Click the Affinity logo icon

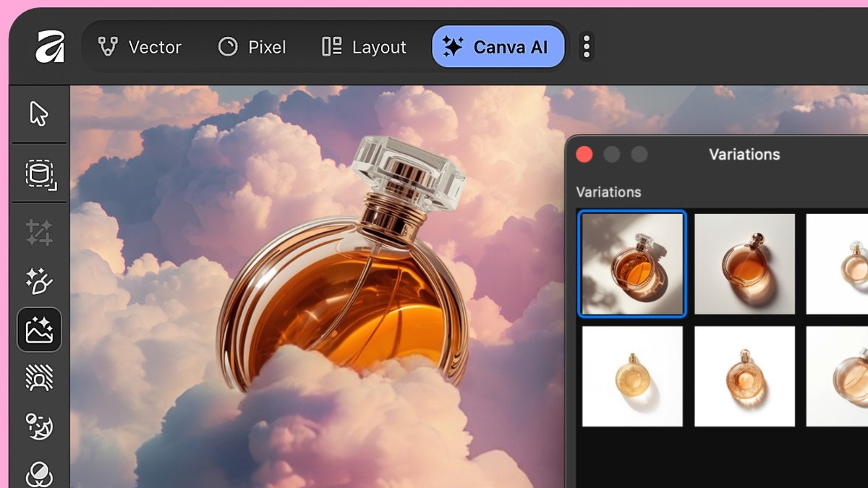click(x=50, y=47)
